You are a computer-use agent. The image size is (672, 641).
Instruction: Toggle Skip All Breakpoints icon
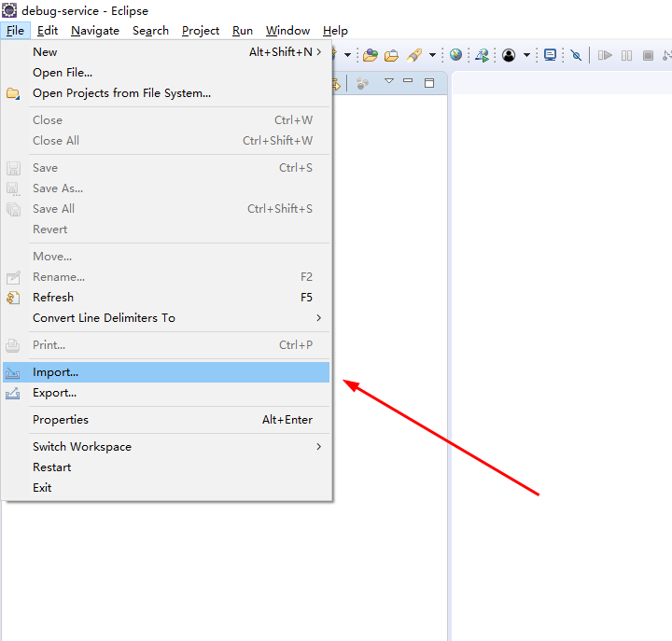577,55
